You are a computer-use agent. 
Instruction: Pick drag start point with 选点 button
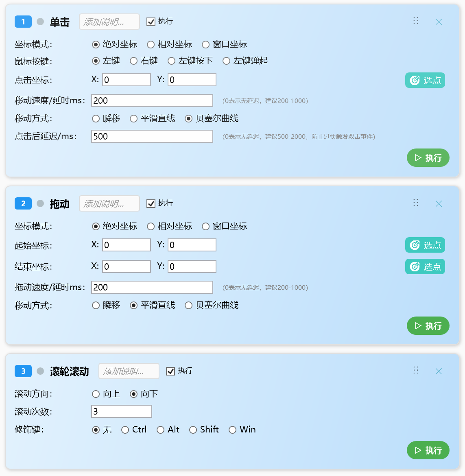coord(425,245)
